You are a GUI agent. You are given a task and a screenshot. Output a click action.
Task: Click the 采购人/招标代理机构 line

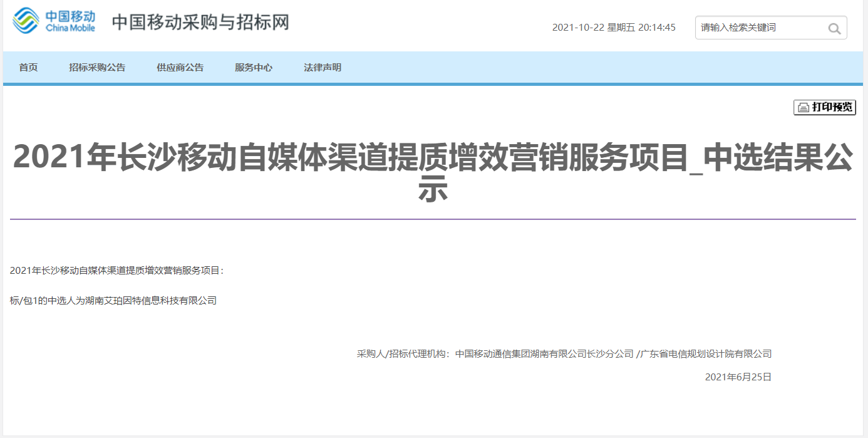[564, 354]
